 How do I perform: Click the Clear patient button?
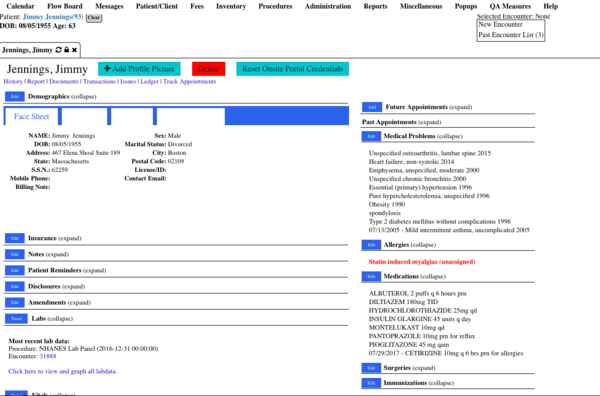[94, 18]
